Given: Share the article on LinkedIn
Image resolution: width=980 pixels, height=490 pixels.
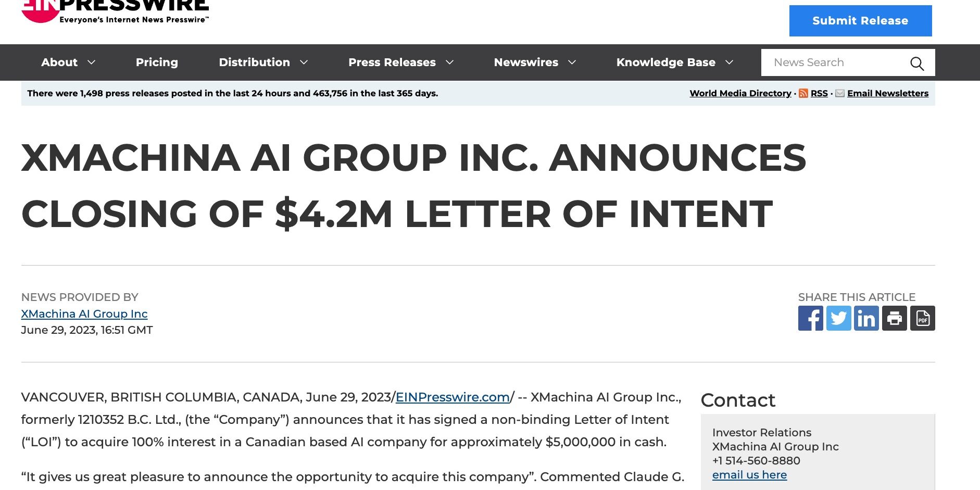Looking at the screenshot, I should click(x=866, y=318).
